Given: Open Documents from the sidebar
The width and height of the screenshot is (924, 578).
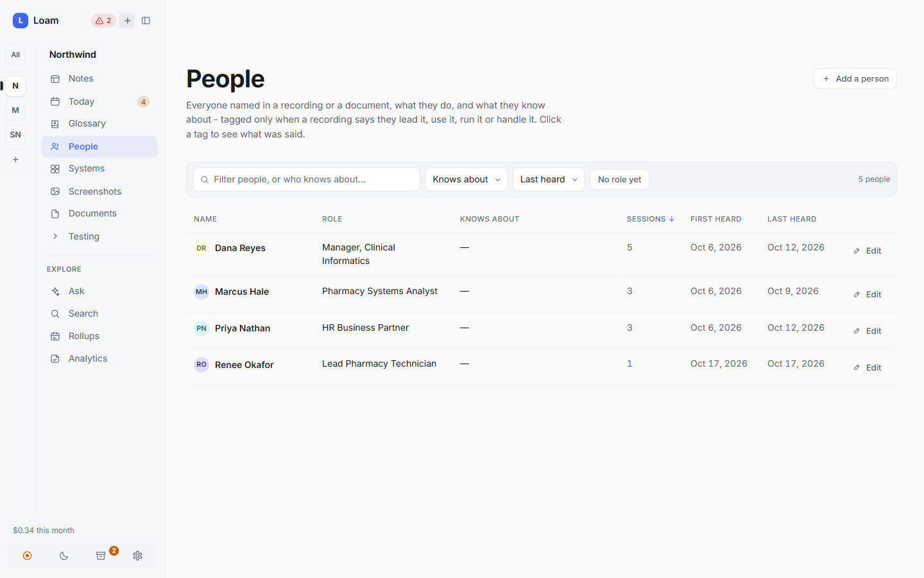Looking at the screenshot, I should click(99, 214).
